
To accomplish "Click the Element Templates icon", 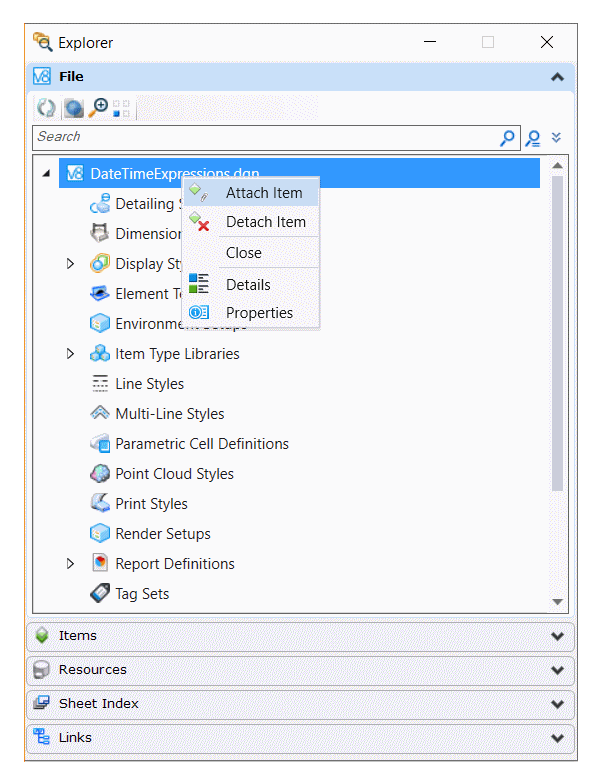I will [x=100, y=293].
